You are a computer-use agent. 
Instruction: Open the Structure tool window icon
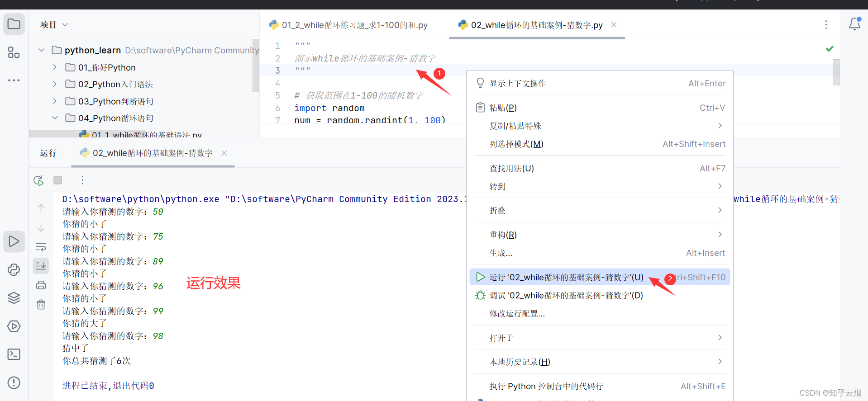pos(14,52)
